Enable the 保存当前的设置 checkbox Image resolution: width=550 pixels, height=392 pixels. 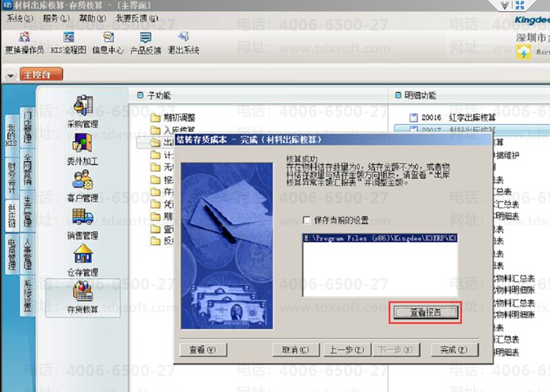tap(307, 221)
